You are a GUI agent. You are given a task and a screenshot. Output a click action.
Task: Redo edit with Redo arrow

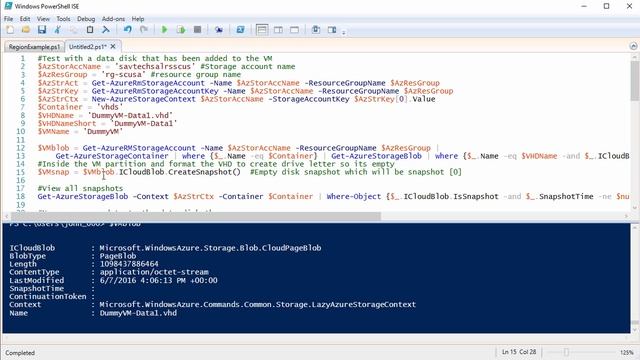coord(144,30)
